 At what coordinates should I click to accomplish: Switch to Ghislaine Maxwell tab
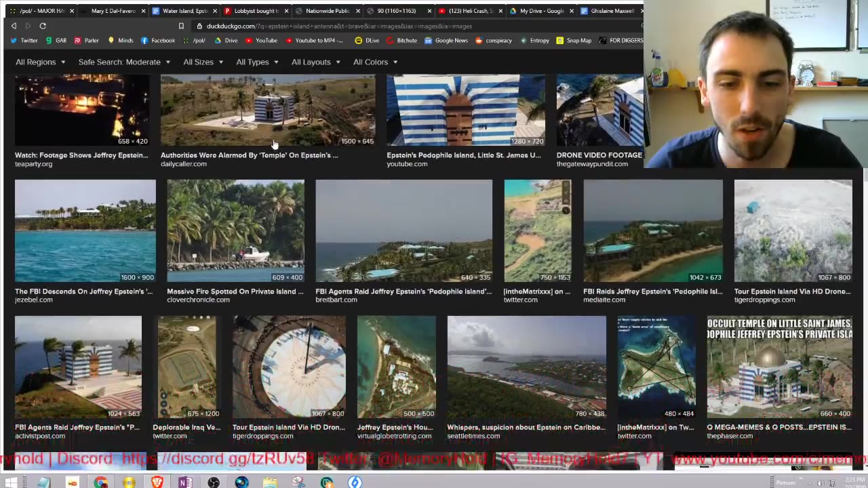(x=612, y=11)
